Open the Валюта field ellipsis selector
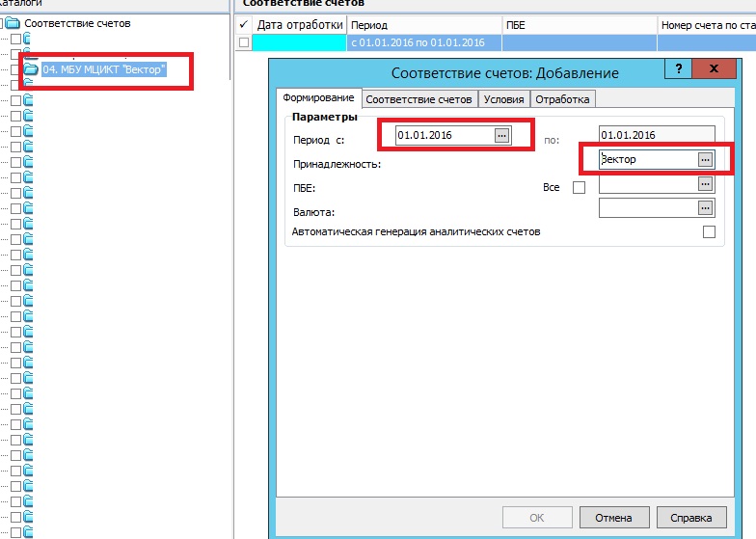The image size is (756, 539). (705, 207)
